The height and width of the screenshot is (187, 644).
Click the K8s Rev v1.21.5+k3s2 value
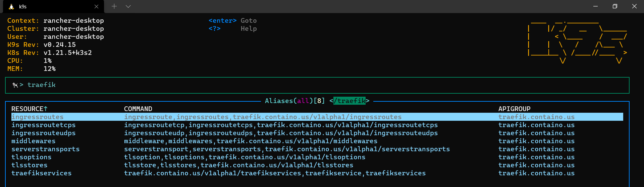coord(68,53)
